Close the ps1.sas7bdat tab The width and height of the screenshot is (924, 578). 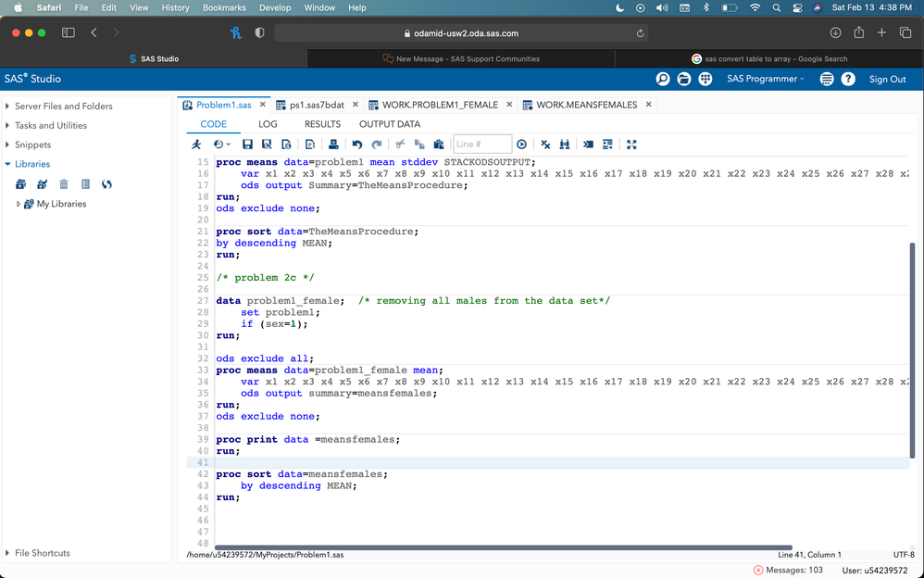[356, 105]
